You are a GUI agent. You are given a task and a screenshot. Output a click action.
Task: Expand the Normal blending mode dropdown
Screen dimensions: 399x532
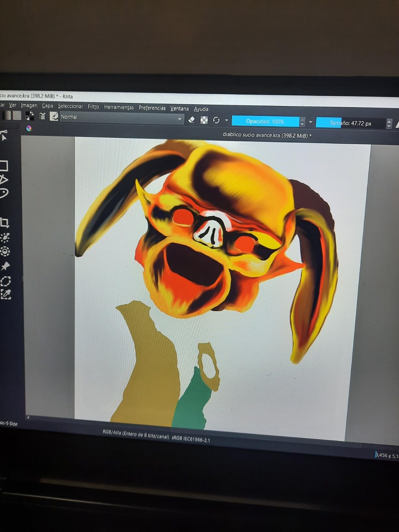(121, 118)
